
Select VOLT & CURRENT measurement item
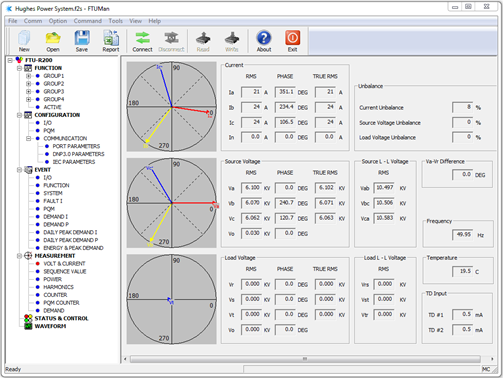coord(64,264)
